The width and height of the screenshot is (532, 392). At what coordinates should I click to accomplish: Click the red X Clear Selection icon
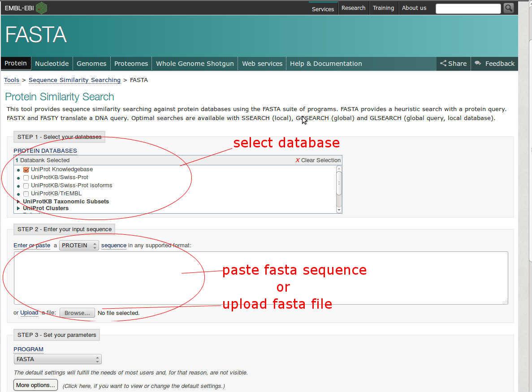click(298, 160)
